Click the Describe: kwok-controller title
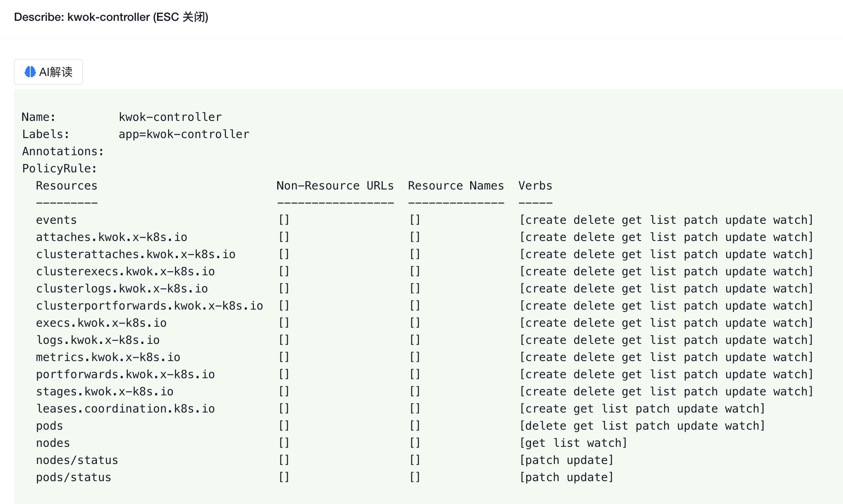The height and width of the screenshot is (504, 843). coord(111,17)
